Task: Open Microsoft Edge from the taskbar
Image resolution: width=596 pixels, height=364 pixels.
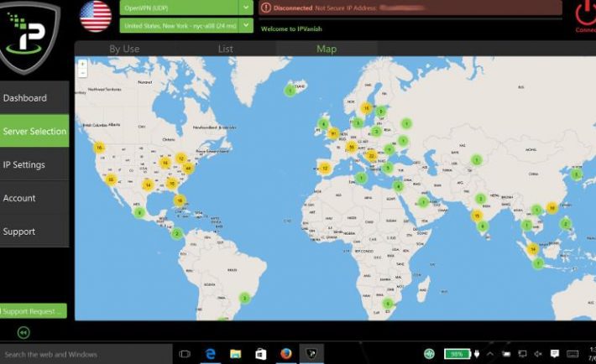Action: (210, 355)
